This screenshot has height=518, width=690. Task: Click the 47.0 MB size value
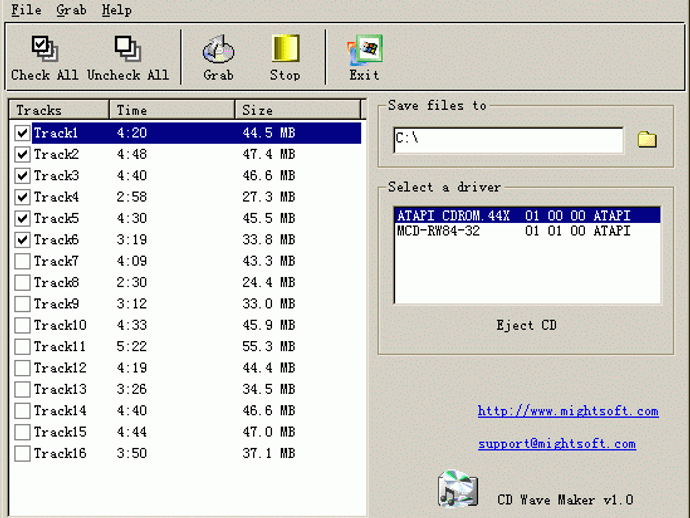pos(268,432)
